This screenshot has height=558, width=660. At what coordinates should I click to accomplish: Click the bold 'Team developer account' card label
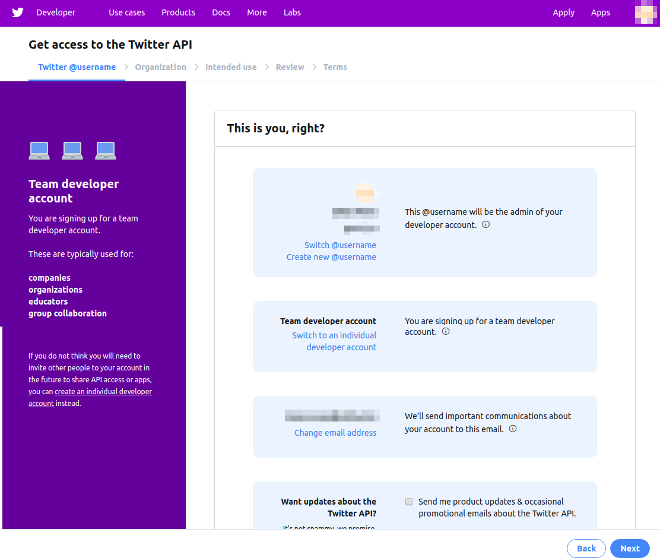point(328,321)
